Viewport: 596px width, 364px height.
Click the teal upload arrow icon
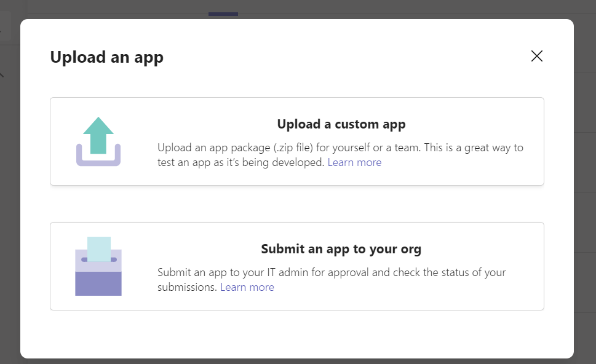point(98,136)
